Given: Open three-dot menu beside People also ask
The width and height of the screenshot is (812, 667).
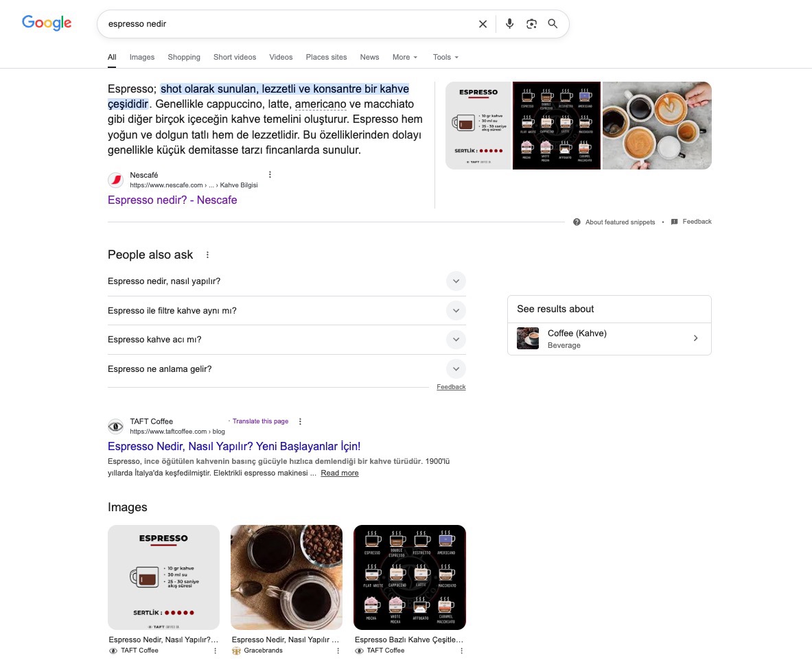Looking at the screenshot, I should click(208, 255).
